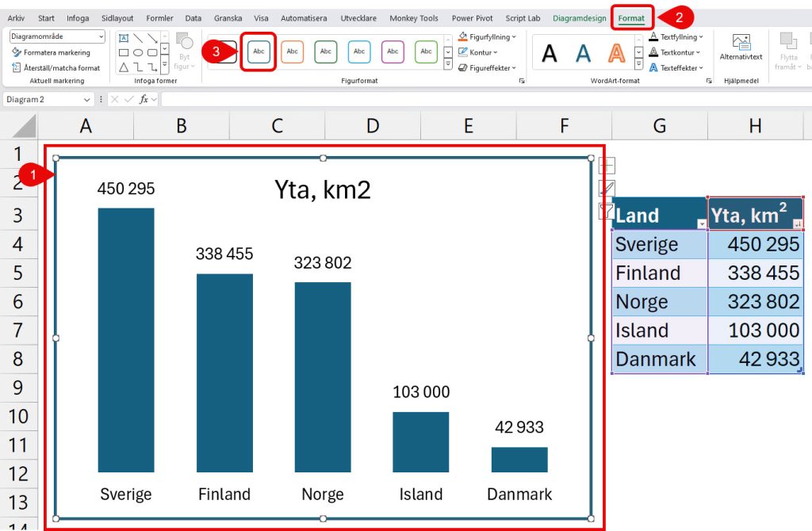Open the Diagramområde element dropdown
The height and width of the screenshot is (531, 812).
(x=101, y=36)
